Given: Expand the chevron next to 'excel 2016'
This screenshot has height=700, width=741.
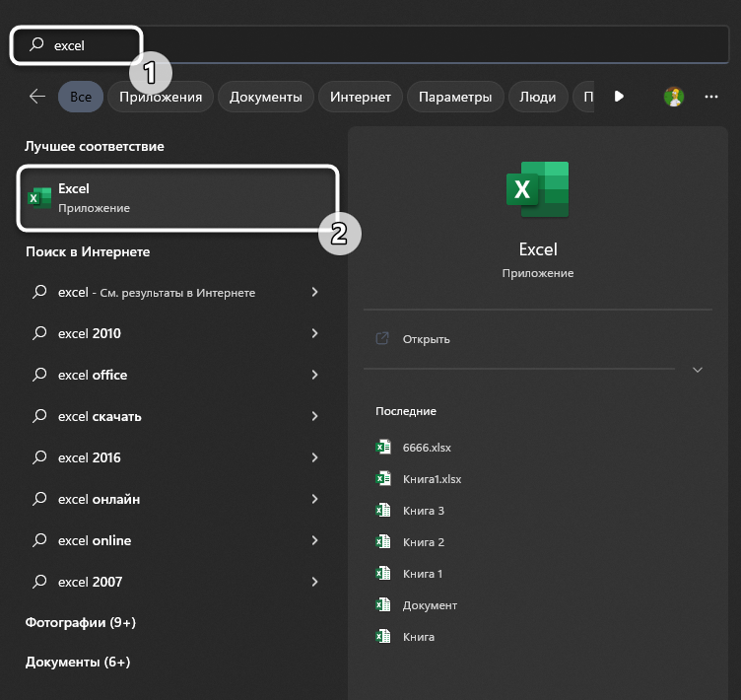Looking at the screenshot, I should (x=314, y=457).
